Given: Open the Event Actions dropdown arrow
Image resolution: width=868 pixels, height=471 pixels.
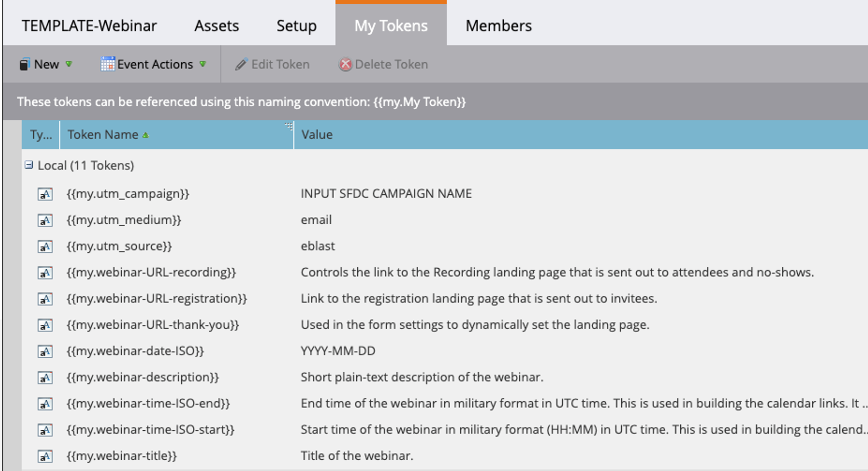Looking at the screenshot, I should tap(203, 64).
